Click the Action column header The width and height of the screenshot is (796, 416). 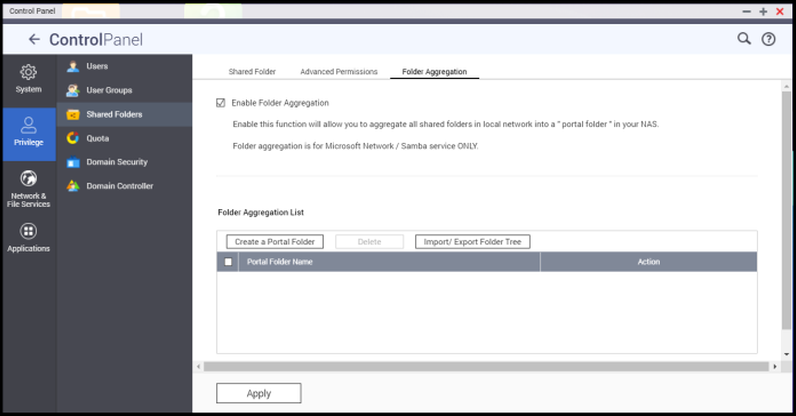[x=648, y=262]
